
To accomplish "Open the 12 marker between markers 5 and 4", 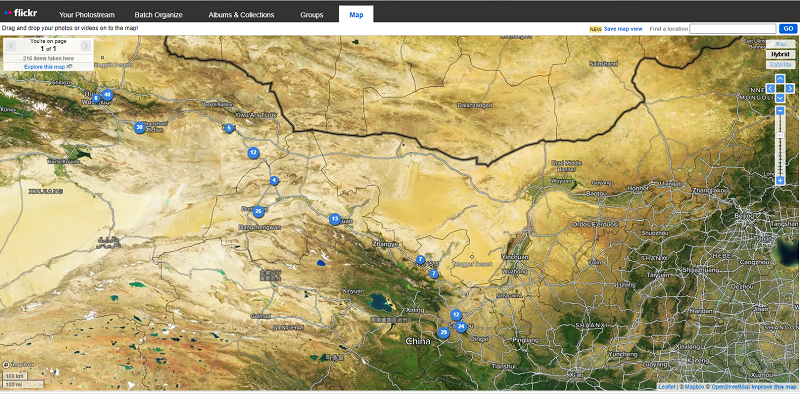I will coord(253,153).
